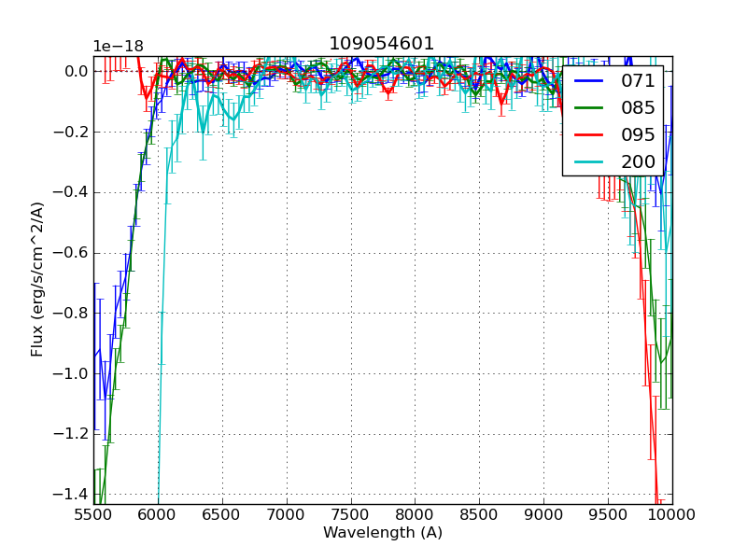747x560 pixels.
Task: Select the 095 legend label
Action: pyautogui.click(x=638, y=135)
